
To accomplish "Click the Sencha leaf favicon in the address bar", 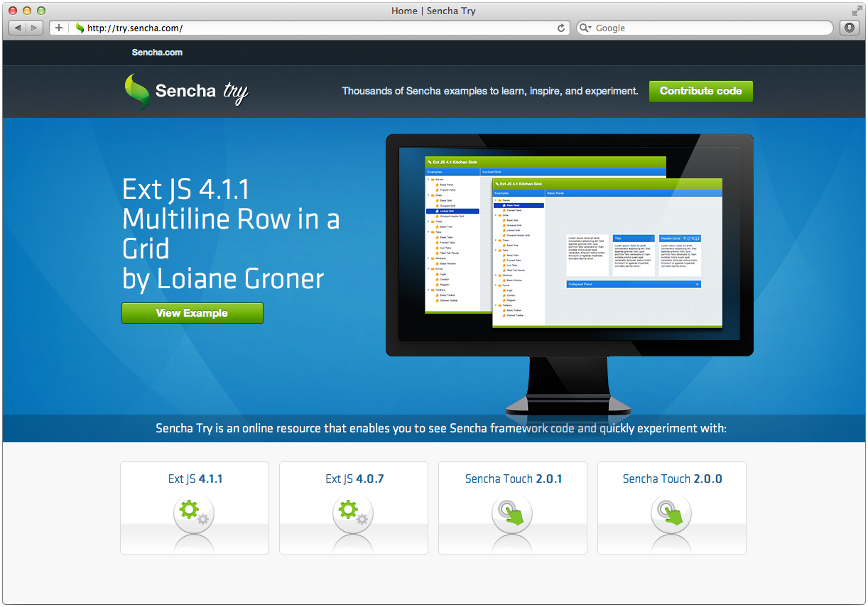I will click(x=80, y=28).
